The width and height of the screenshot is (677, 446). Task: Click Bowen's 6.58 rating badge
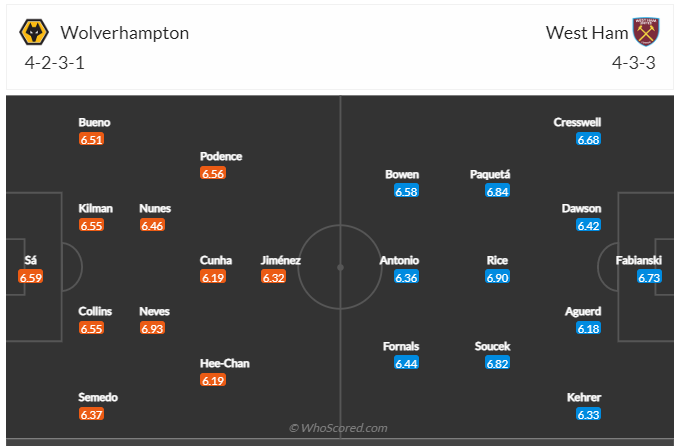point(405,191)
